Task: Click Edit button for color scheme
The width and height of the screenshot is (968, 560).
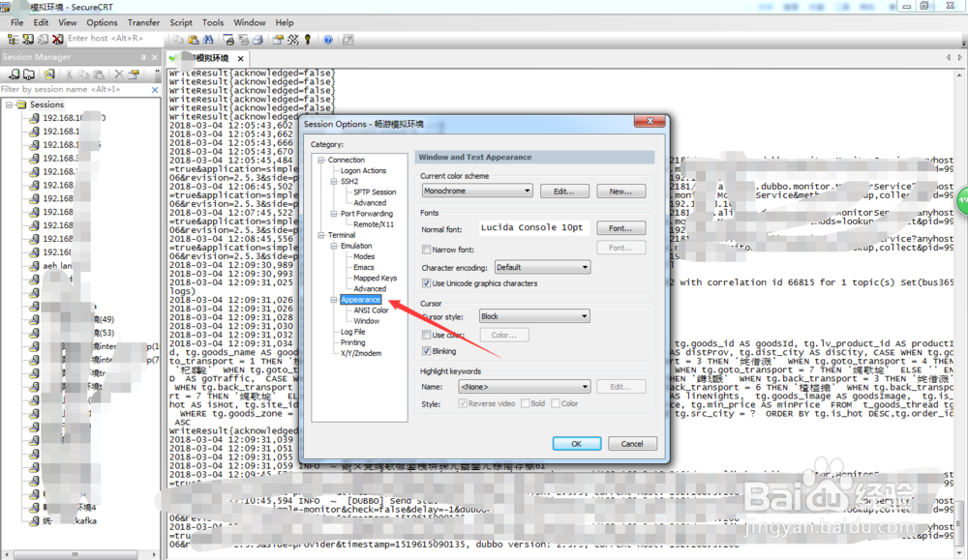Action: click(x=564, y=192)
